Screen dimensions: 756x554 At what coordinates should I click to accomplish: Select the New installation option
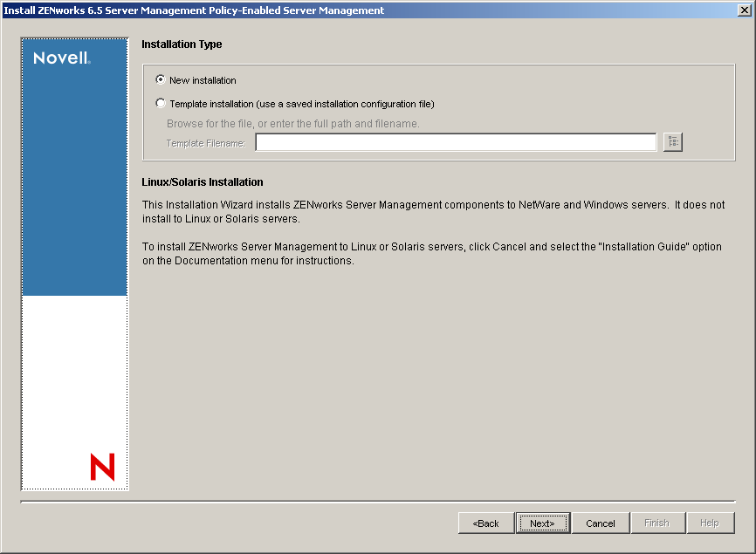click(160, 79)
